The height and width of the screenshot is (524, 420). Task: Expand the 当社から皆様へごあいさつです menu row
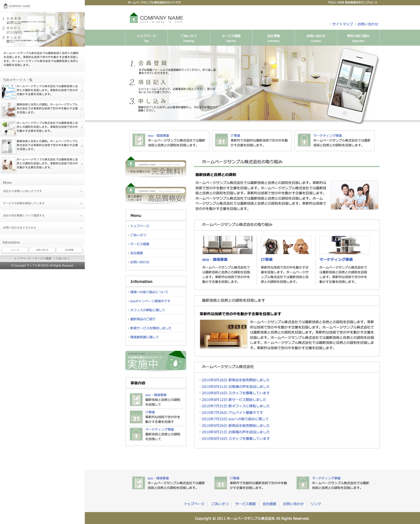tap(42, 191)
